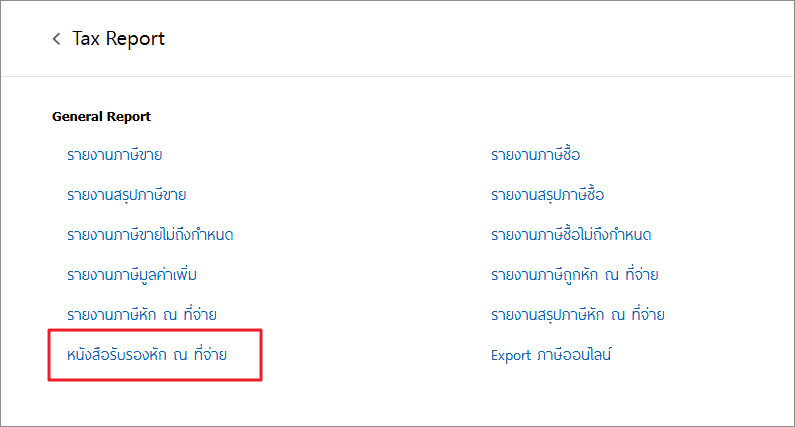This screenshot has height=427, width=795.
Task: Open หนังสือรับรองหัก ณ ที่จ่าย
Action: pos(146,354)
